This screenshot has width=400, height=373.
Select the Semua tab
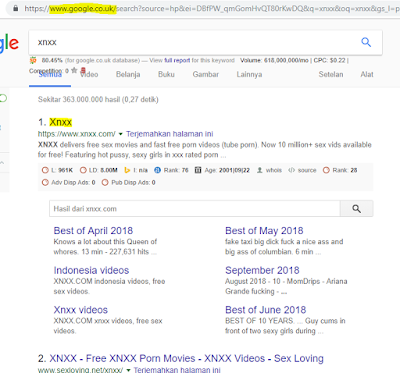pos(50,74)
